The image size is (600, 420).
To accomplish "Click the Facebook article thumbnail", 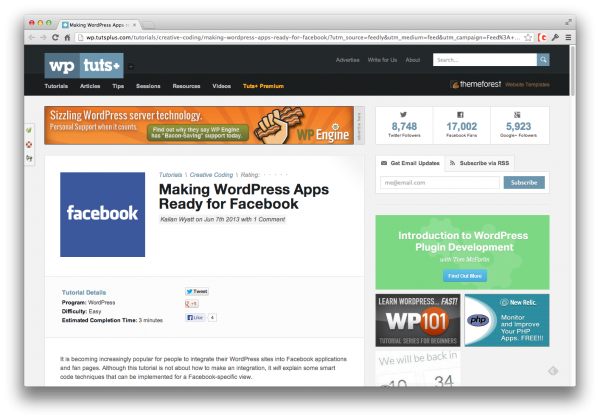I will tap(103, 214).
